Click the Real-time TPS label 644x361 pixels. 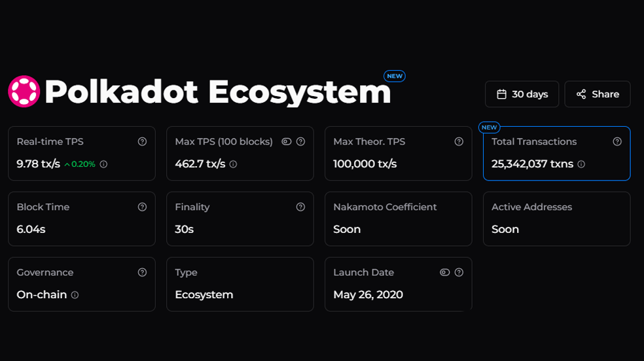pos(50,141)
